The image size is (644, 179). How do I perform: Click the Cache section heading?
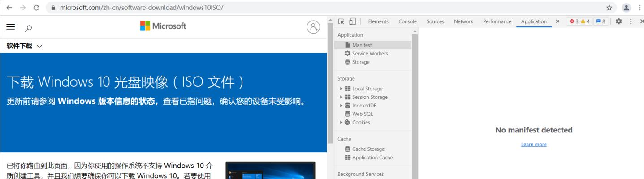click(344, 139)
